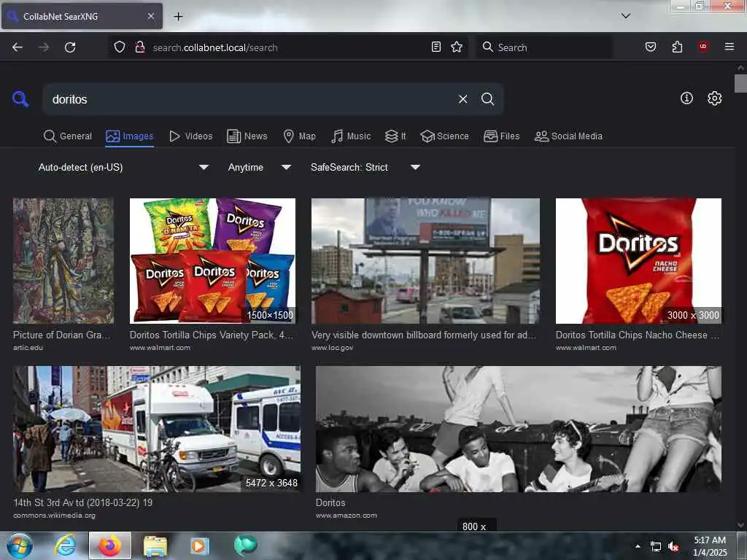Open Firefox application hamburger menu
This screenshot has width=747, height=560.
coord(729,47)
